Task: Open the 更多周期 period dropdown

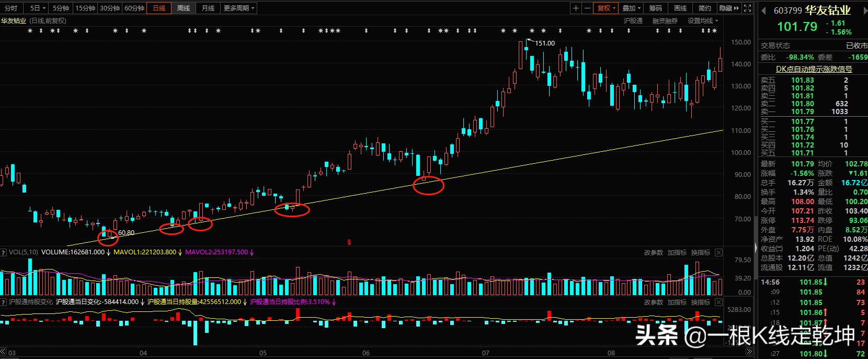Action: (238, 8)
